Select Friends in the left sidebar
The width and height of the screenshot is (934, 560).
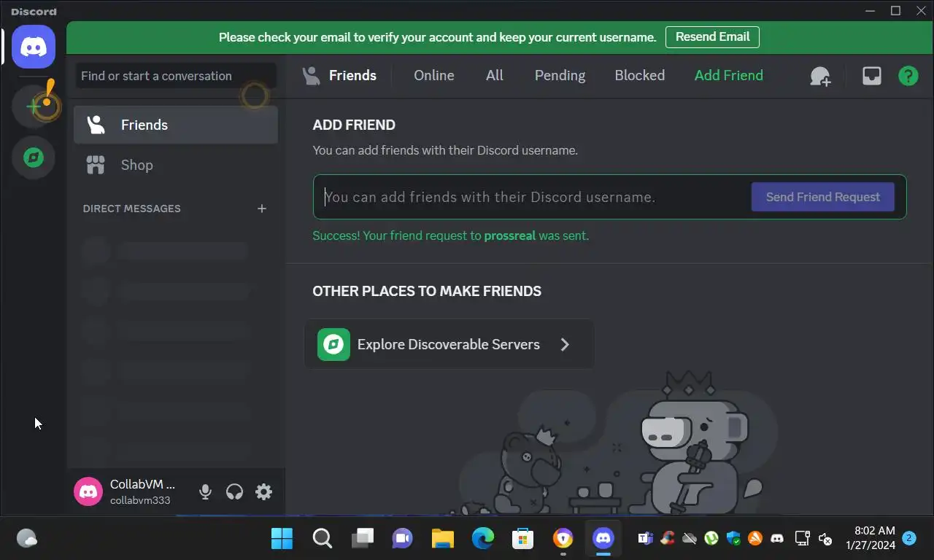(176, 125)
